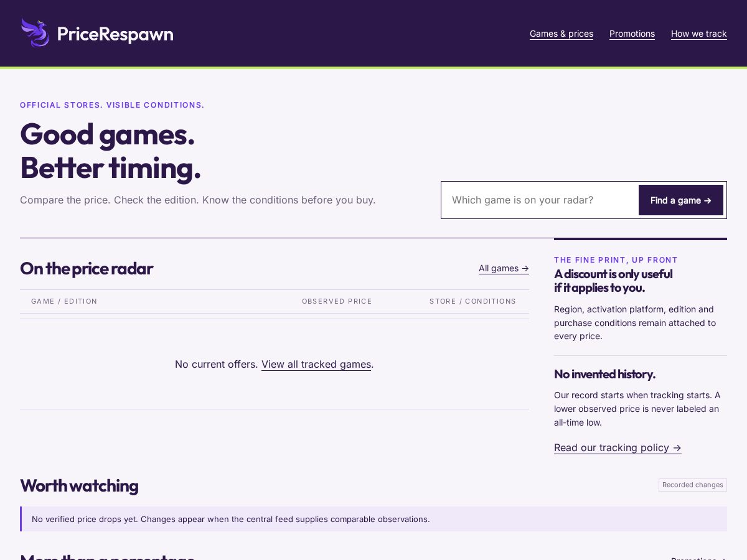Focus the 'Which game is on your radar?' search field
The image size is (747, 560).
540,200
